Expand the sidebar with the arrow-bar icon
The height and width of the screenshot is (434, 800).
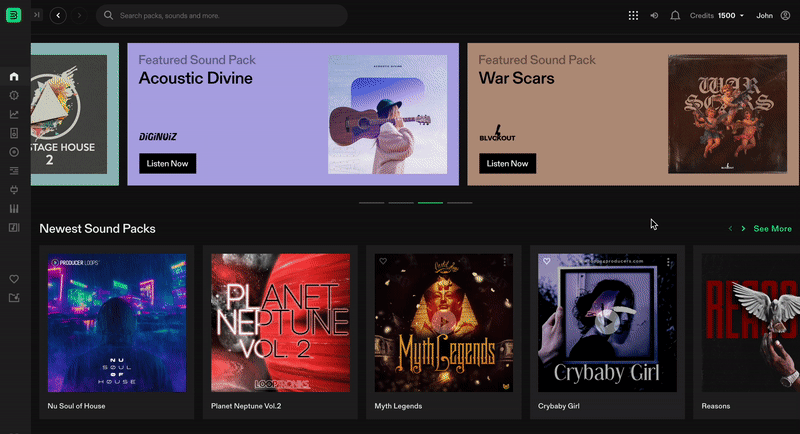coord(37,15)
